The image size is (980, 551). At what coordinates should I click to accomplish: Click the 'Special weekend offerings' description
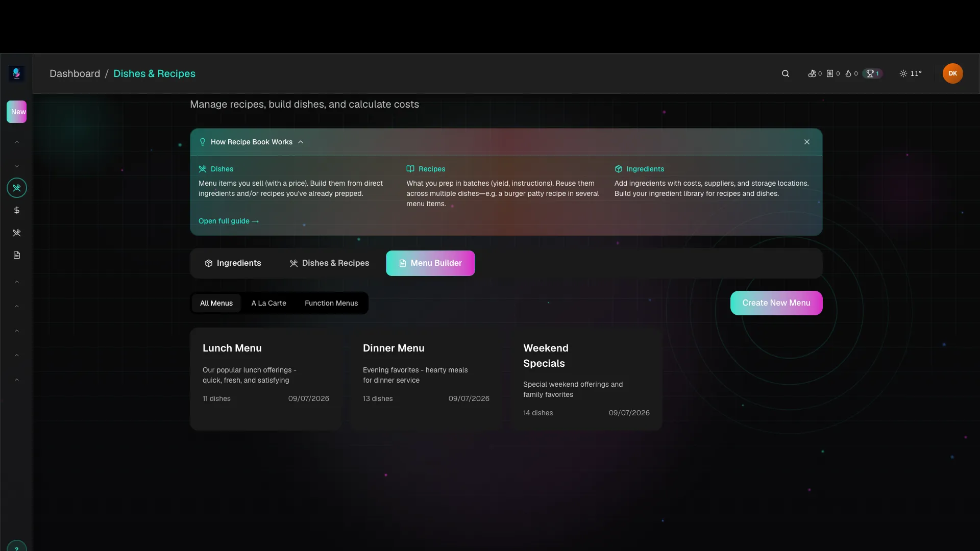(573, 389)
